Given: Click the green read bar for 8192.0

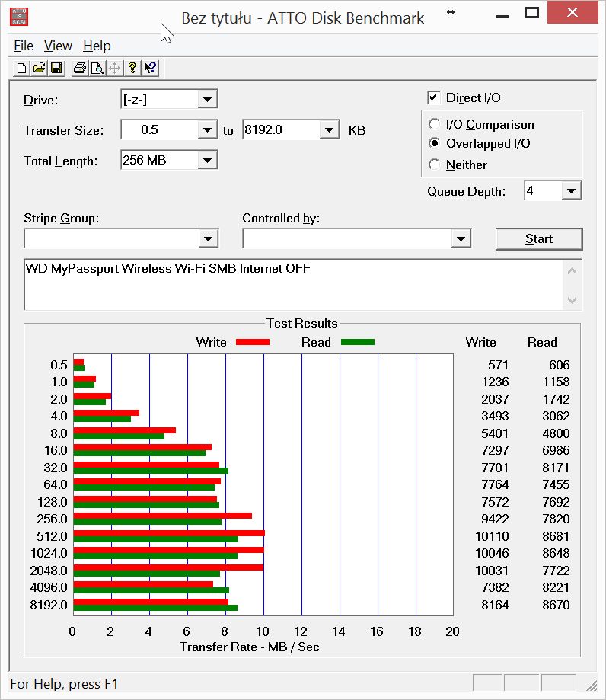Looking at the screenshot, I should pos(155,608).
